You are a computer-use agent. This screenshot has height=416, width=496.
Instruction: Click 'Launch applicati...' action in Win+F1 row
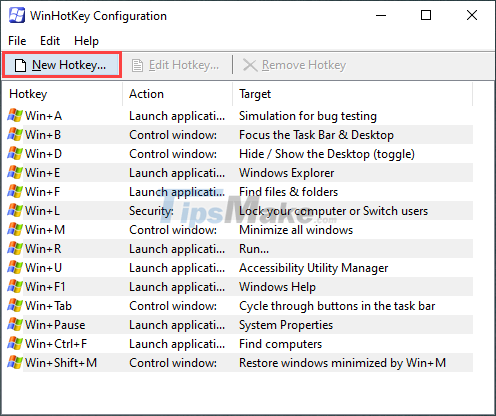[177, 287]
